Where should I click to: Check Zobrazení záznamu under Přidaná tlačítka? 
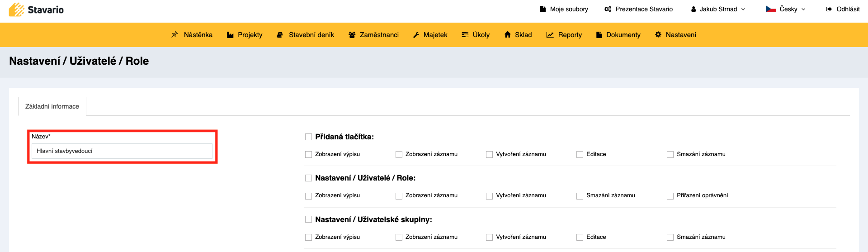pos(399,154)
